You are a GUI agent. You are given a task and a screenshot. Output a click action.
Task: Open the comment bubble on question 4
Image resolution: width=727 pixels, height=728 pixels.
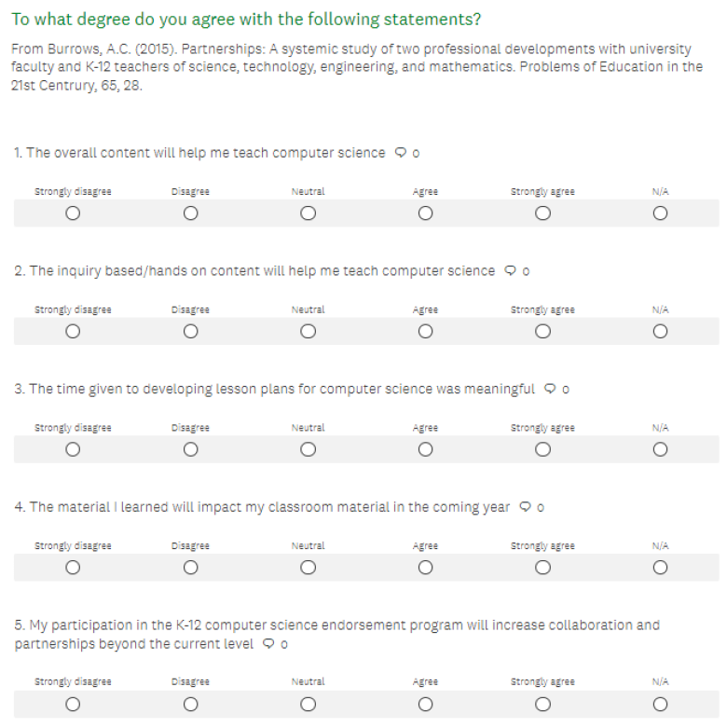(526, 507)
